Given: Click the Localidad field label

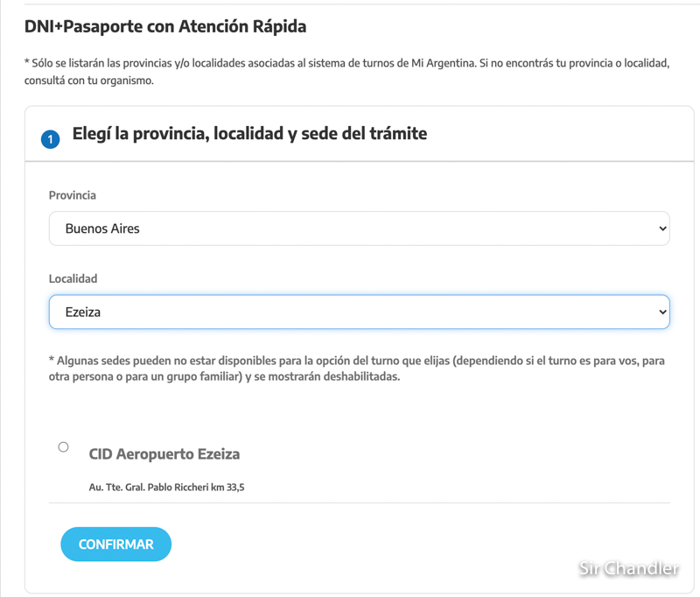Looking at the screenshot, I should click(x=73, y=278).
